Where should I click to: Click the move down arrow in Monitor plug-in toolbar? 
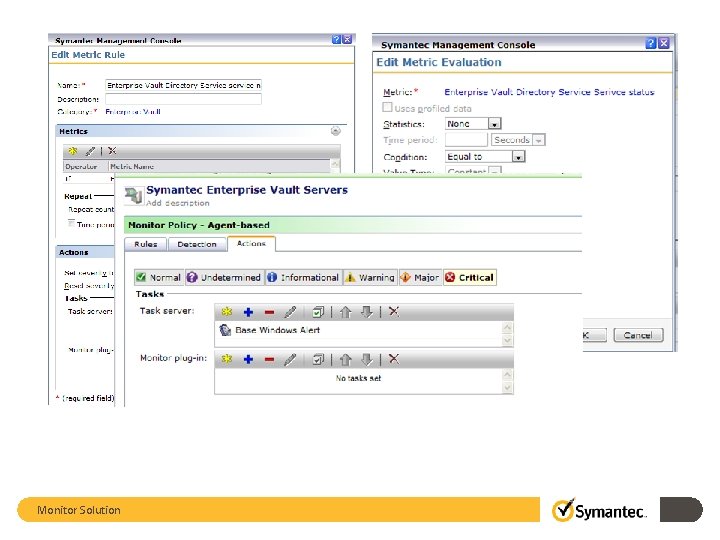click(366, 359)
